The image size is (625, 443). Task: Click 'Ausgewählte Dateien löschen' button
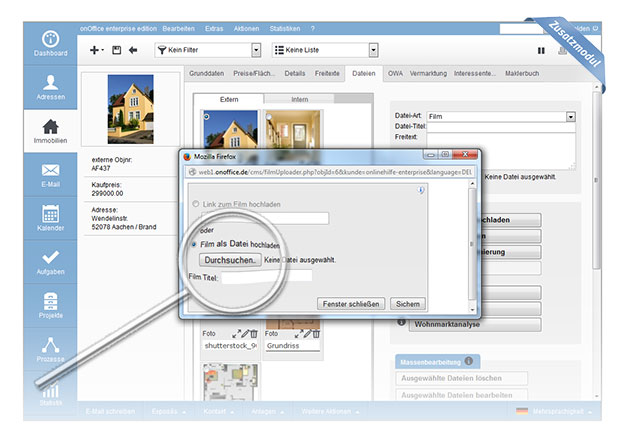click(x=462, y=378)
